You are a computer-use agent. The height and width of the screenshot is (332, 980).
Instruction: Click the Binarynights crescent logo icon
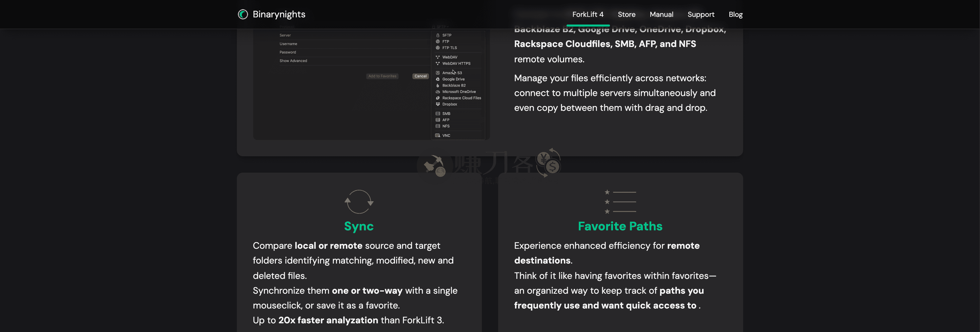click(x=243, y=15)
